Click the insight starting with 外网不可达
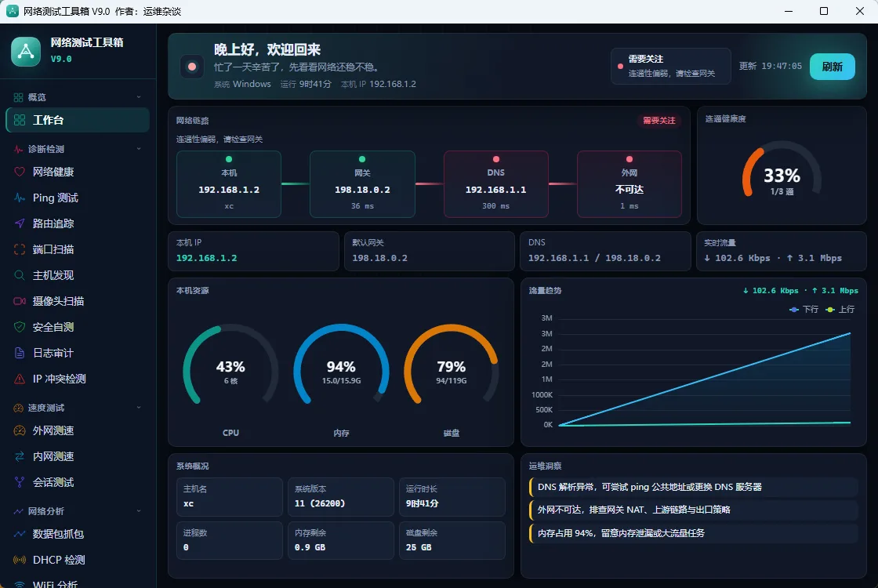The height and width of the screenshot is (588, 878). [x=693, y=510]
